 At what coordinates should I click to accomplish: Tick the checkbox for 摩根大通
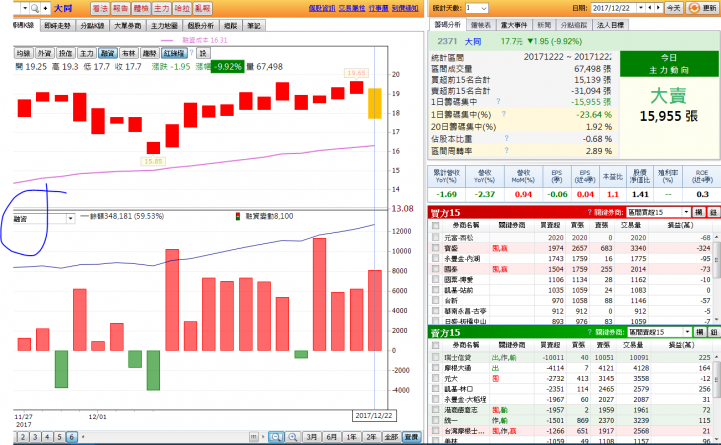pos(435,368)
